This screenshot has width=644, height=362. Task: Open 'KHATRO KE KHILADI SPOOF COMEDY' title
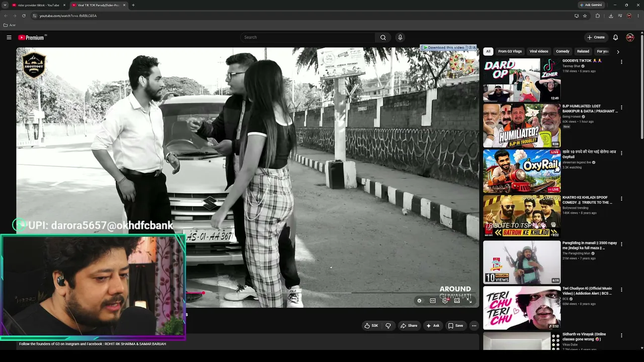pyautogui.click(x=587, y=200)
